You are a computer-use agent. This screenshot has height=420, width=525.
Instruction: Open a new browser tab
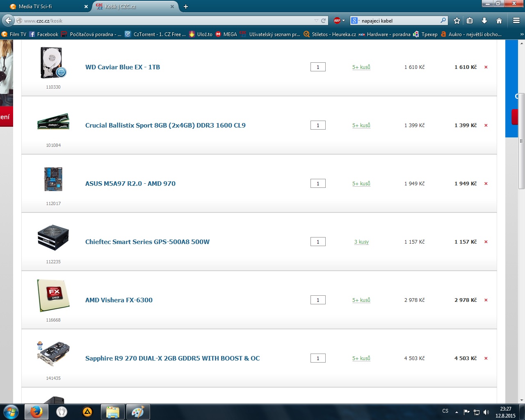[x=186, y=7]
